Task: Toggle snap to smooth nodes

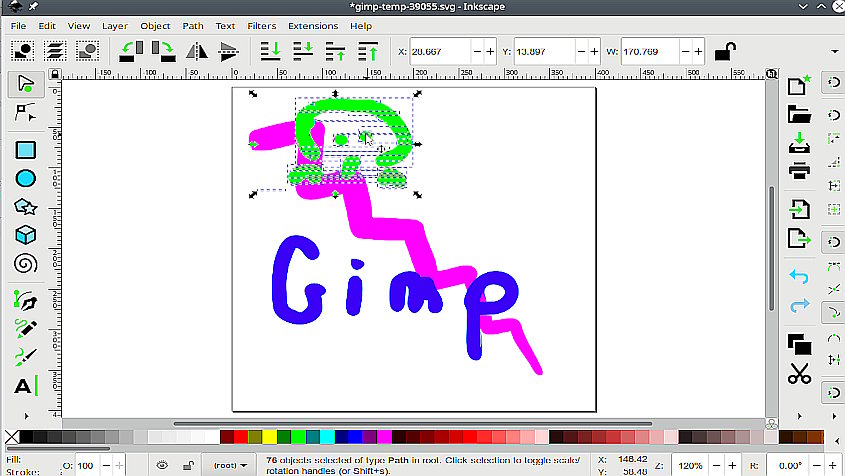Action: coord(833,338)
